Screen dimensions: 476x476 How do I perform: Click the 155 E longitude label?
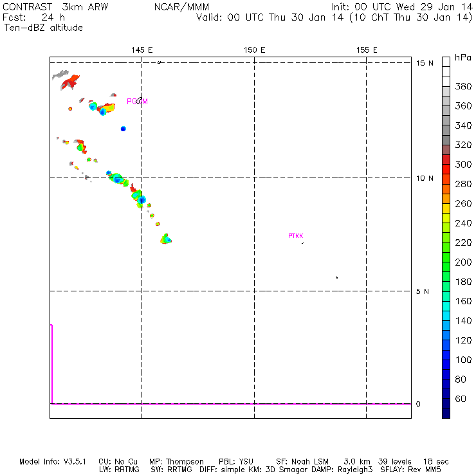(367, 50)
